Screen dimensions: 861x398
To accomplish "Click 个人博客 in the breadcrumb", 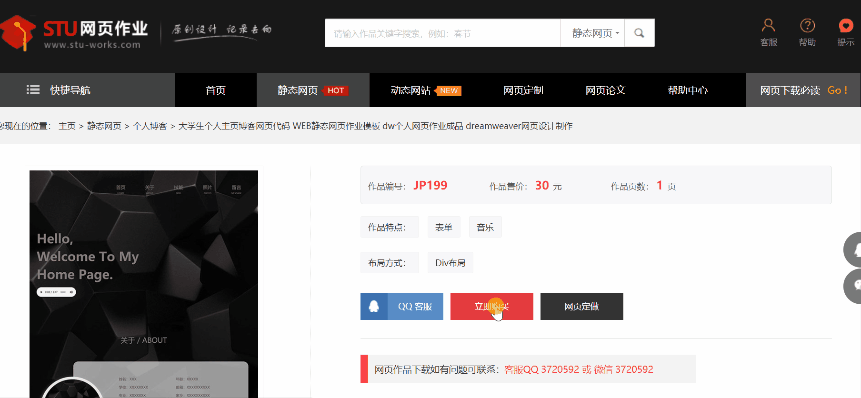I will click(150, 126).
